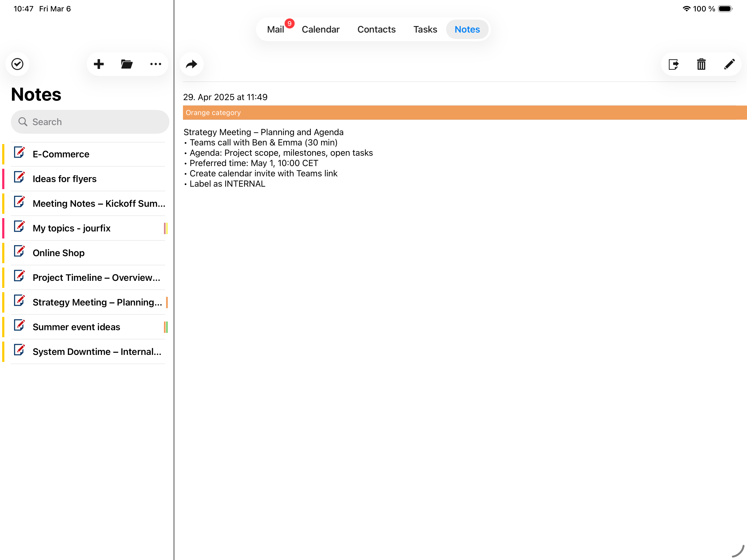Share the note with the arrow icon

191,64
